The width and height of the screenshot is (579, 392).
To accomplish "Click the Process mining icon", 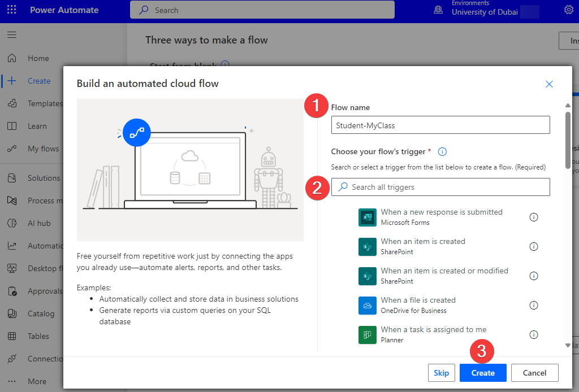I will tap(12, 201).
